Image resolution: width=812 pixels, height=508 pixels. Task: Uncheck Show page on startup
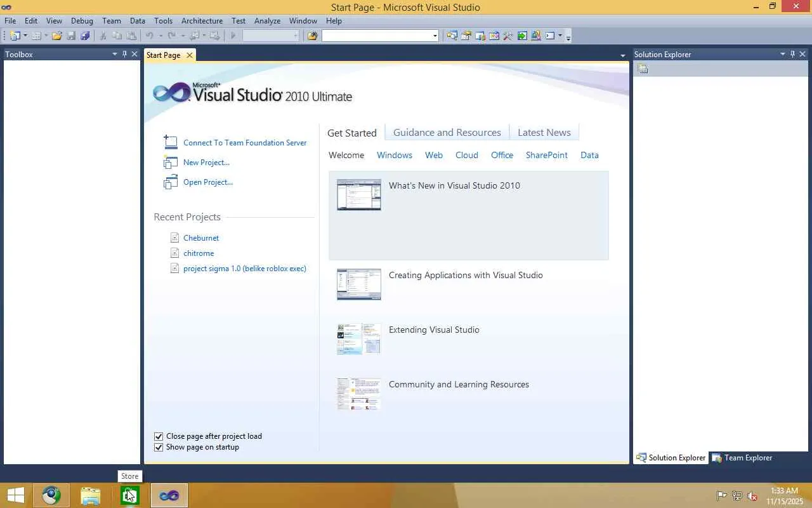click(x=159, y=447)
